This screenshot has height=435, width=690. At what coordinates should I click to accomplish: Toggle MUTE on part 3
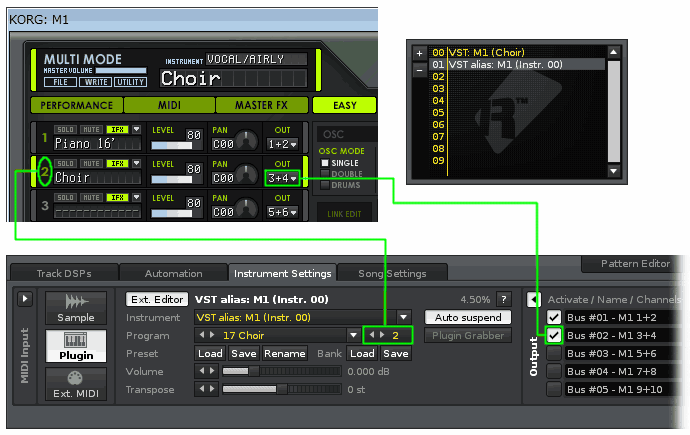coord(91,197)
